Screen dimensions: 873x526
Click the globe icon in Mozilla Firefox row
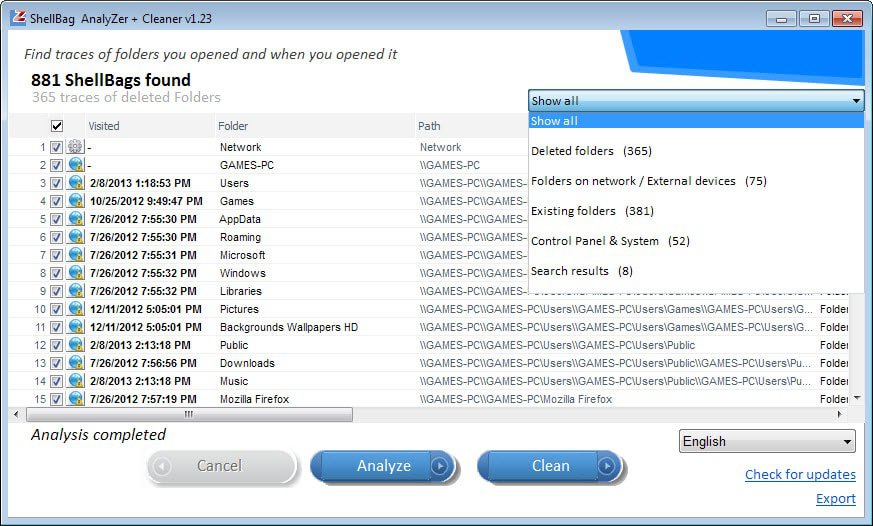(75, 399)
